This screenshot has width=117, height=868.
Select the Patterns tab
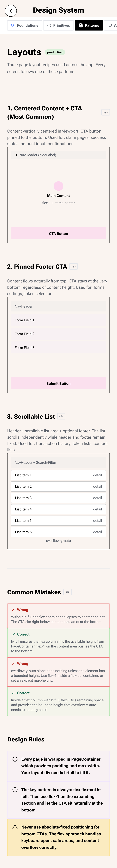pos(89,25)
